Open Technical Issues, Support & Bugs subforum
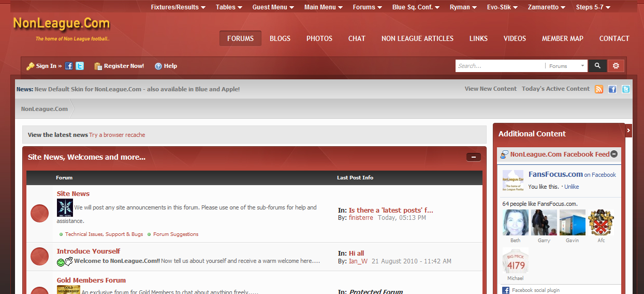 (x=104, y=234)
